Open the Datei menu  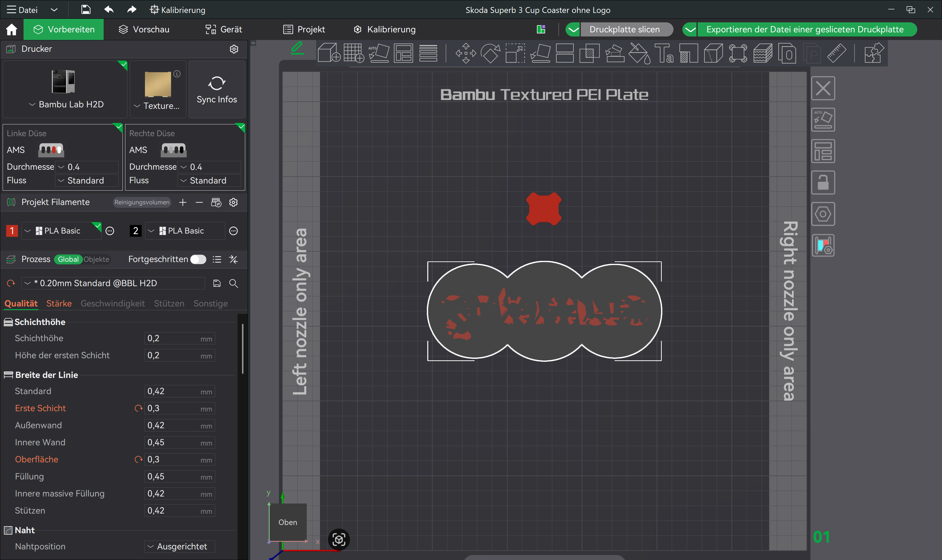tap(23, 10)
